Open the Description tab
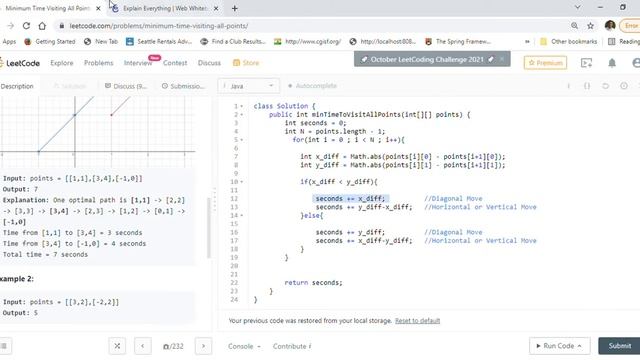 [x=17, y=86]
